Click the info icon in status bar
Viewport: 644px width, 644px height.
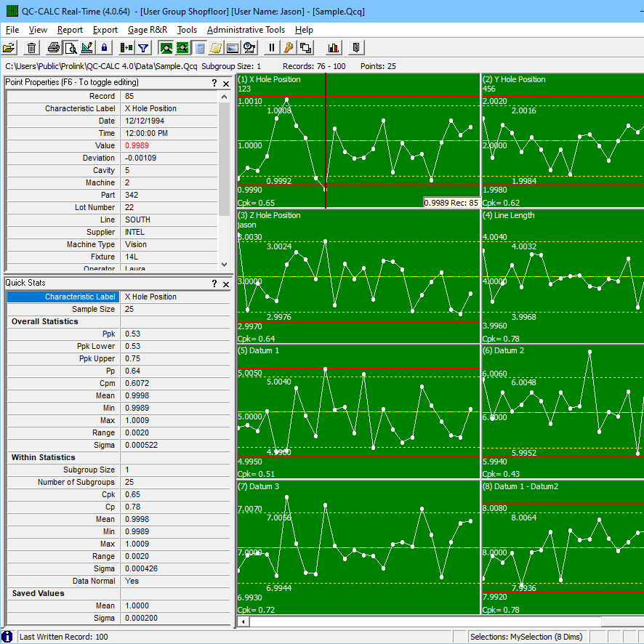pos(7,637)
